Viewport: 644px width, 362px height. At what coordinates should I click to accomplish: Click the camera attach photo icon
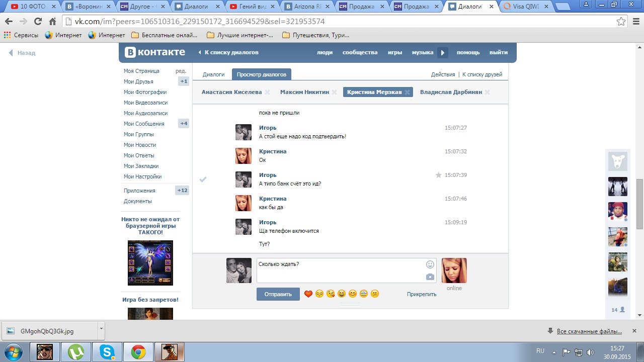[x=430, y=277]
